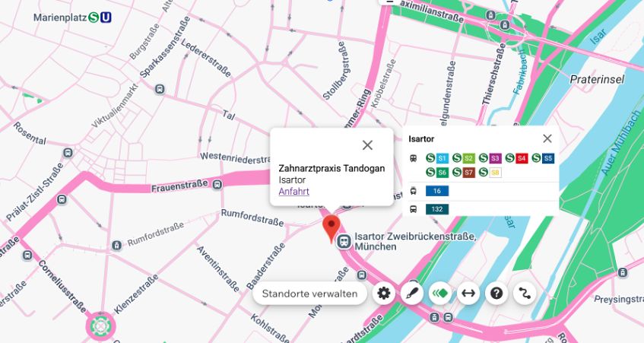The width and height of the screenshot is (644, 343).
Task: Follow the Anfahrt link in popup
Action: [x=293, y=192]
